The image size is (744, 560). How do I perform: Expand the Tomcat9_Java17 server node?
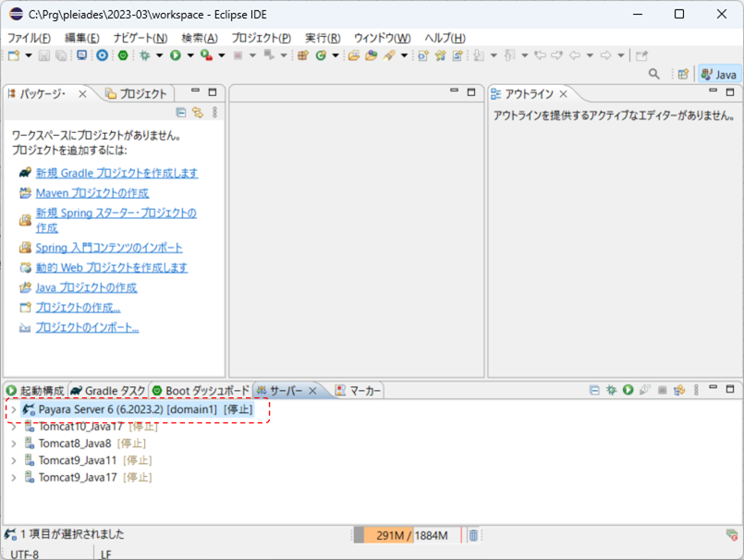(x=14, y=478)
